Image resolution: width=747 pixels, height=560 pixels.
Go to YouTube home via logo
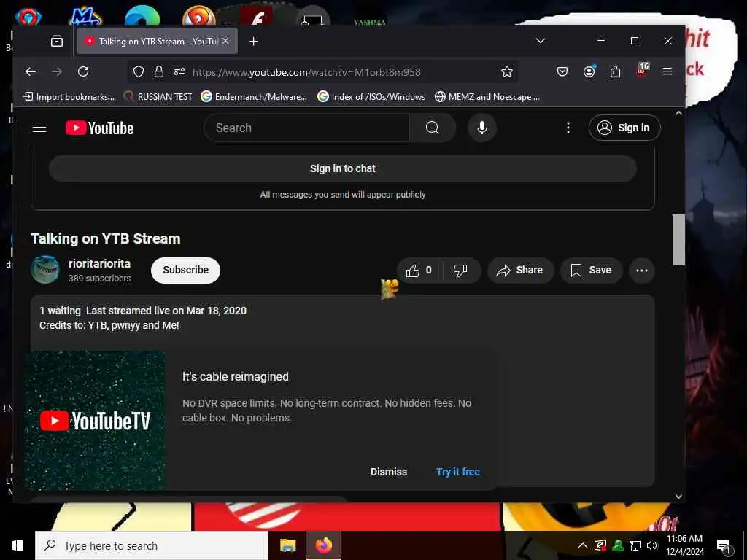[99, 128]
